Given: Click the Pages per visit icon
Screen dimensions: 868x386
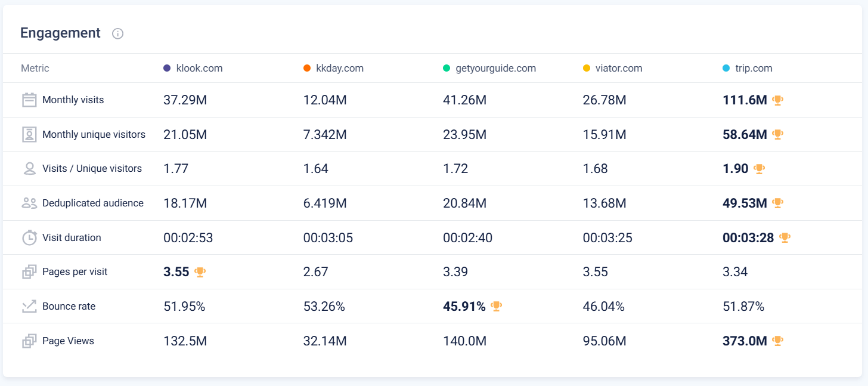Looking at the screenshot, I should (29, 271).
